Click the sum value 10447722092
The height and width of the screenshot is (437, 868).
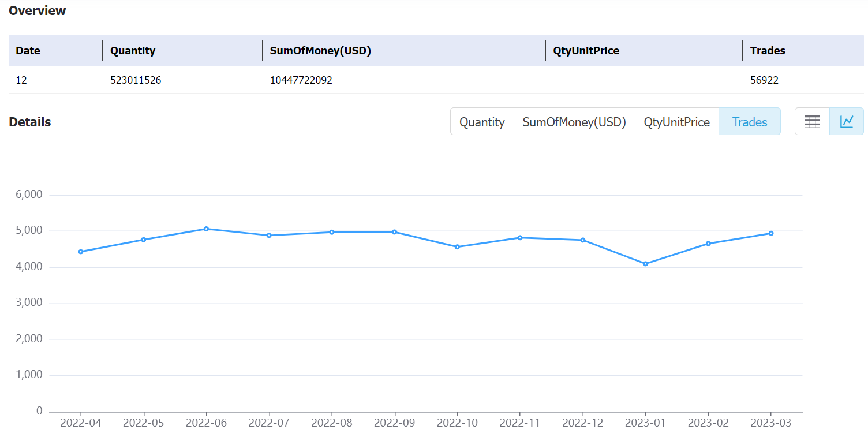(x=301, y=80)
